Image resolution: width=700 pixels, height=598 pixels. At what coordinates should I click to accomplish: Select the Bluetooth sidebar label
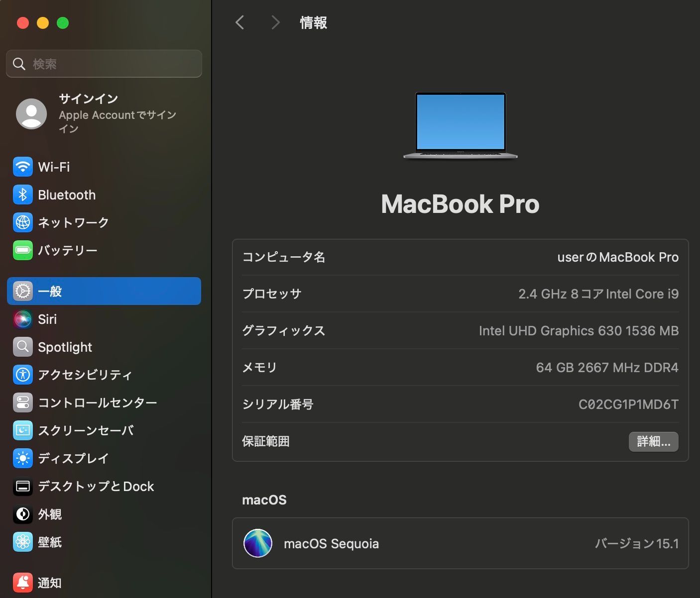pyautogui.click(x=67, y=195)
